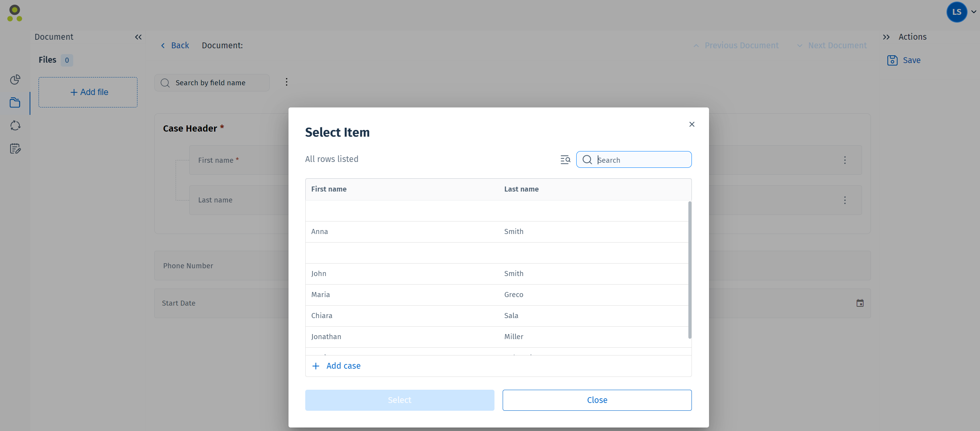Open the dashboard pie chart sidebar icon

[x=15, y=80]
